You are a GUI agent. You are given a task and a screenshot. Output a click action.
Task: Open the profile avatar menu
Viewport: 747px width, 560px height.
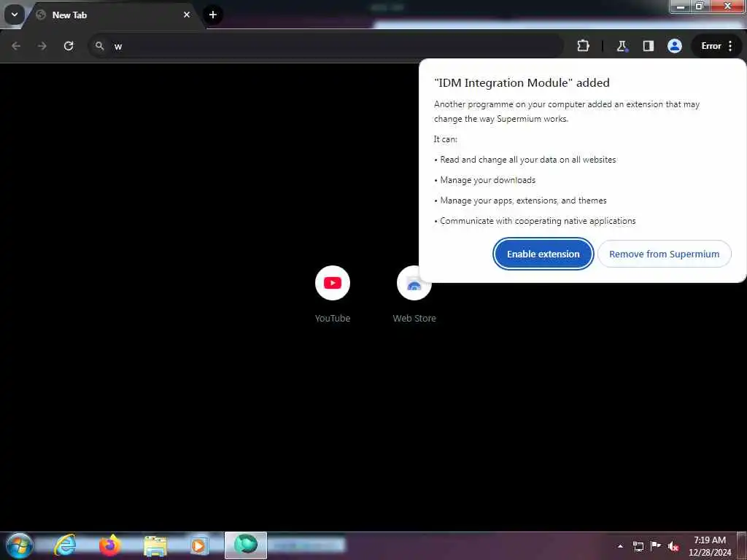675,46
